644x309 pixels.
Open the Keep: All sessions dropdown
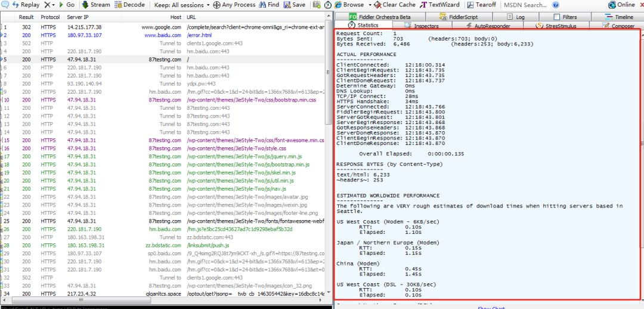(x=182, y=5)
